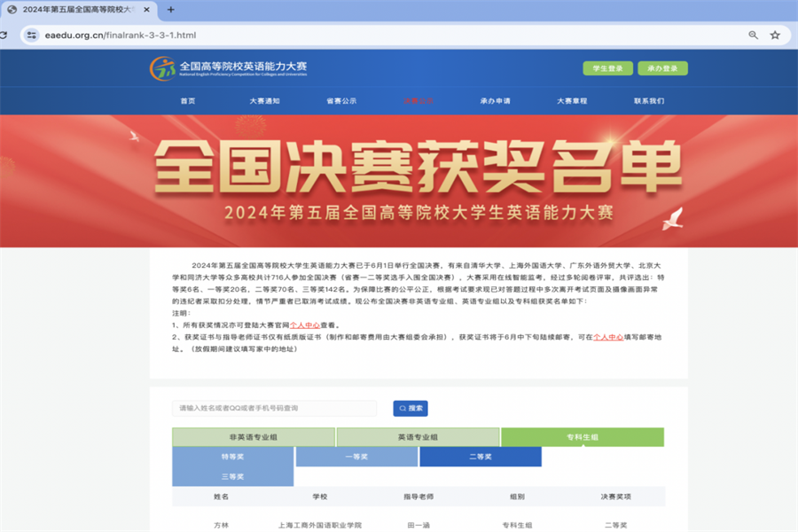Screen dimensions: 798x532
Task: Click the 学生登录 button
Action: (606, 67)
